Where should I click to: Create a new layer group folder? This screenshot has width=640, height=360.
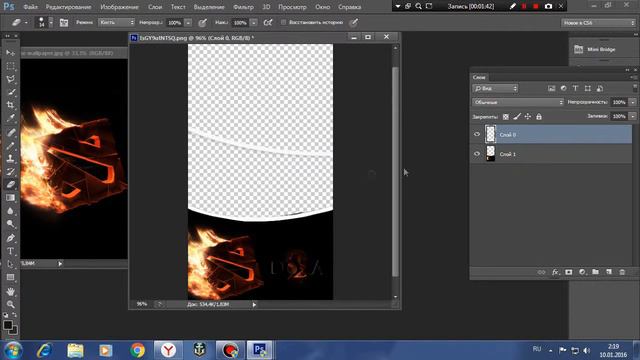596,272
